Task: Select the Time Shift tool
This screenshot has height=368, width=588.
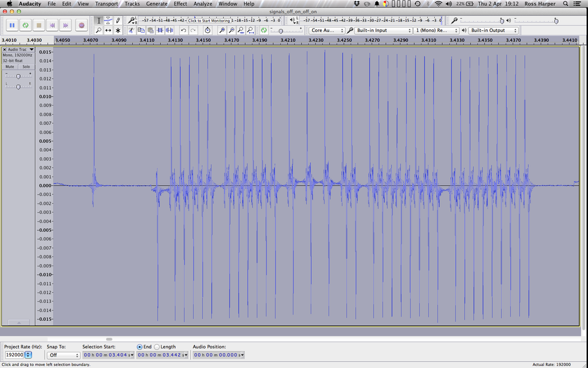Action: click(108, 30)
